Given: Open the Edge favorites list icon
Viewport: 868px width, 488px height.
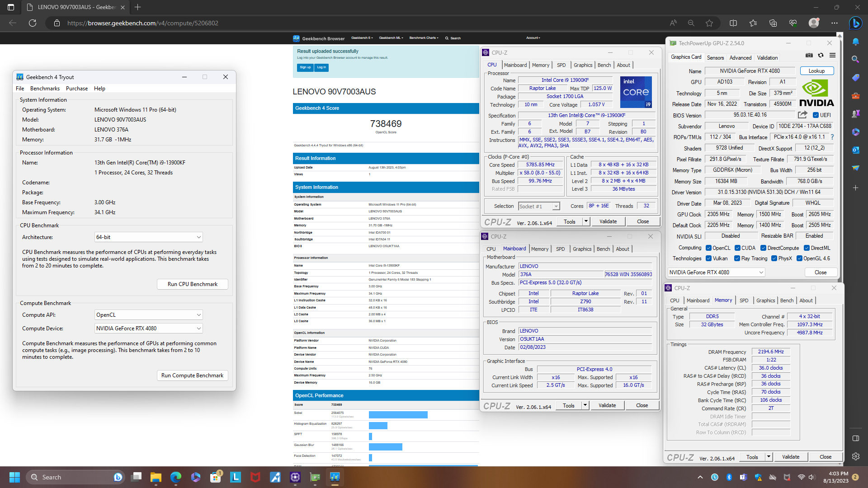Looking at the screenshot, I should [753, 23].
